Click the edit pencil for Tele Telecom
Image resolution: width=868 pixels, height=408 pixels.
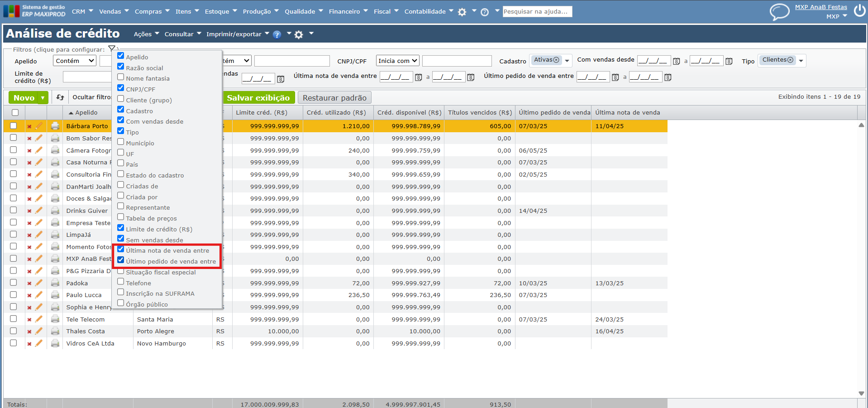click(x=39, y=319)
